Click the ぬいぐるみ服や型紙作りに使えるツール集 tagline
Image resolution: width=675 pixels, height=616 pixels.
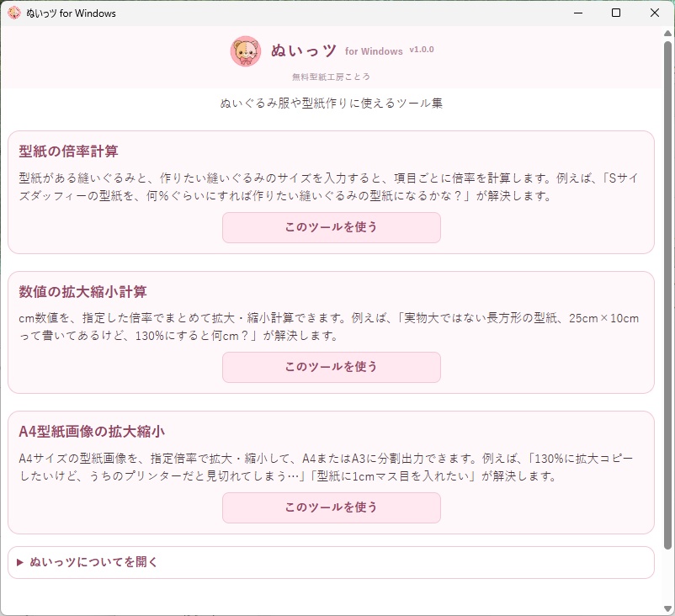click(331, 104)
